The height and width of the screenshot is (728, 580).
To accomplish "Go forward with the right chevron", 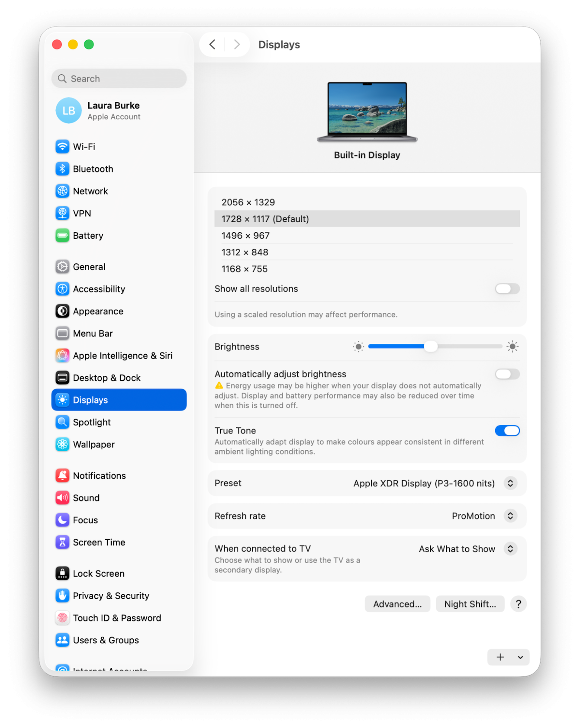I will [236, 44].
